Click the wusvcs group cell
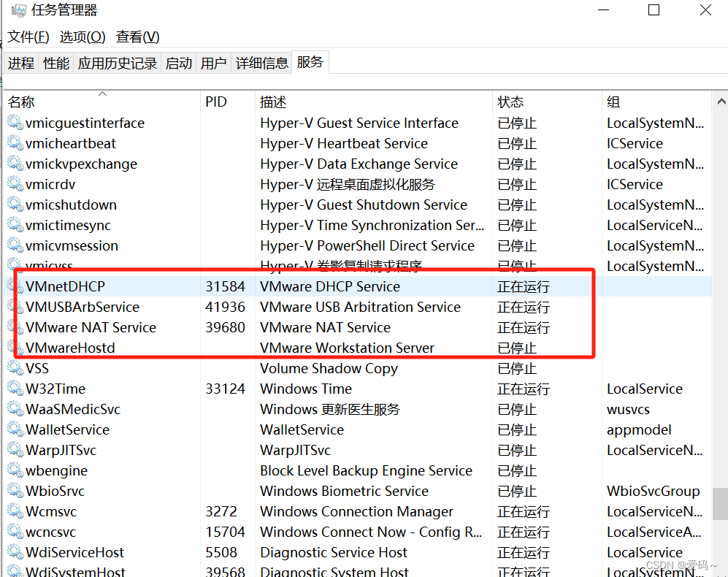Image resolution: width=728 pixels, height=577 pixels. (x=628, y=409)
